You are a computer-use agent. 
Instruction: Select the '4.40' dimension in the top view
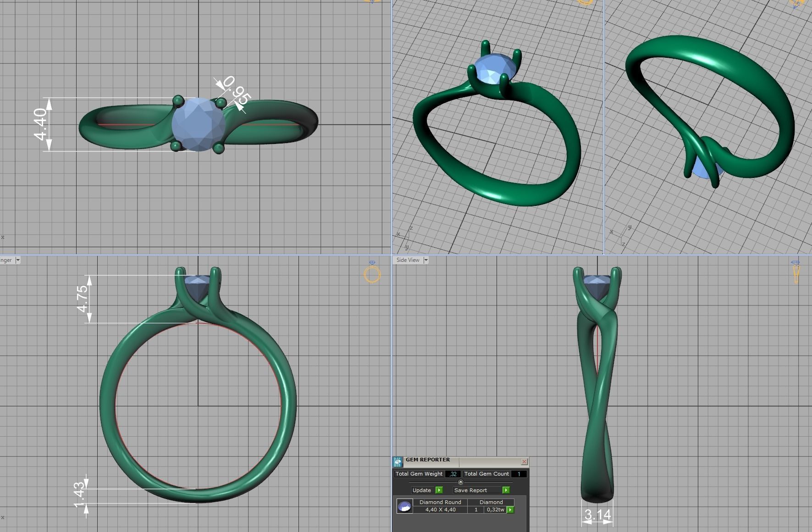(x=40, y=124)
